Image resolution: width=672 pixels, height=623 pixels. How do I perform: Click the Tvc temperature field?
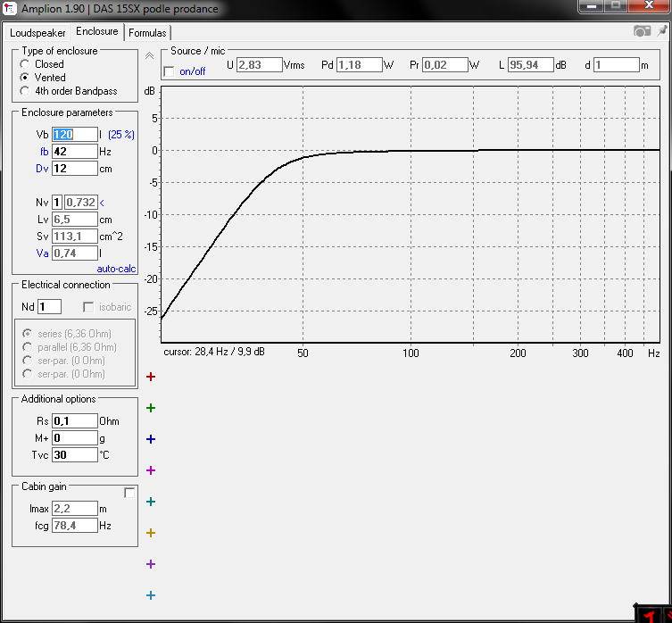(x=75, y=455)
